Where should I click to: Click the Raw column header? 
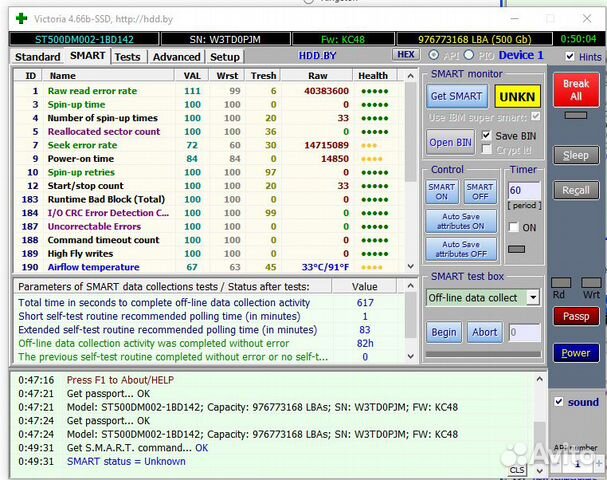(x=317, y=75)
